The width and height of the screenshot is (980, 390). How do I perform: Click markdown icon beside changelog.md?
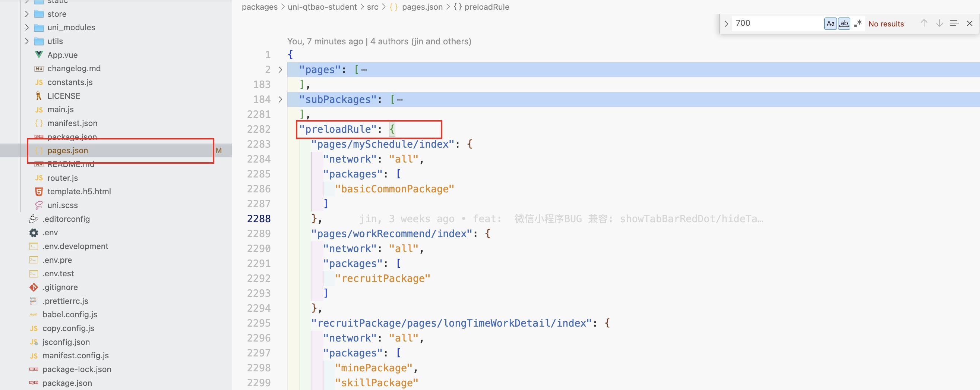point(39,69)
